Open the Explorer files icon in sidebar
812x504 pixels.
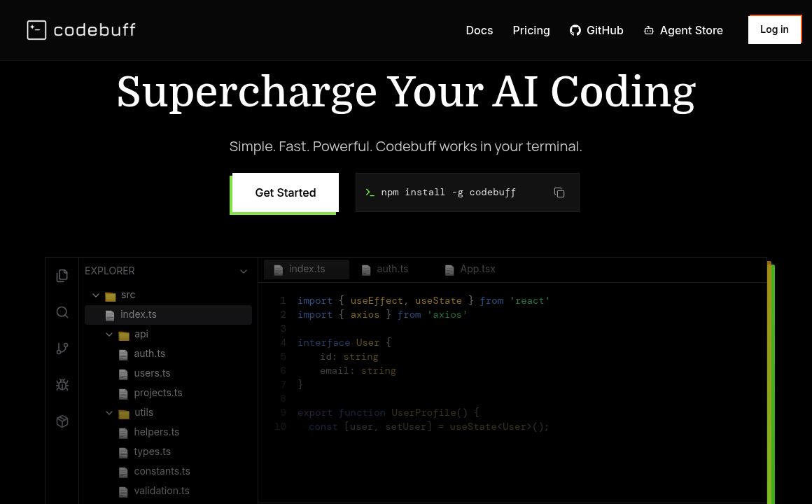[62, 276]
